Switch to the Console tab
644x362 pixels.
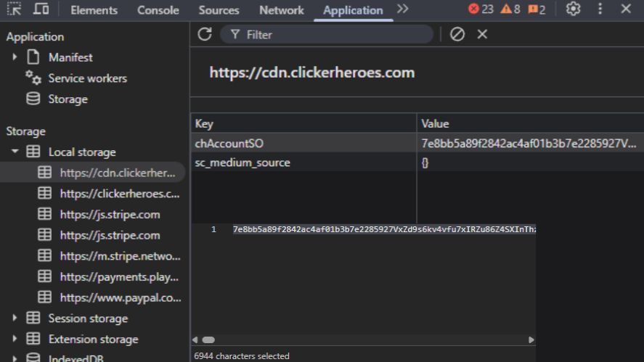[158, 10]
